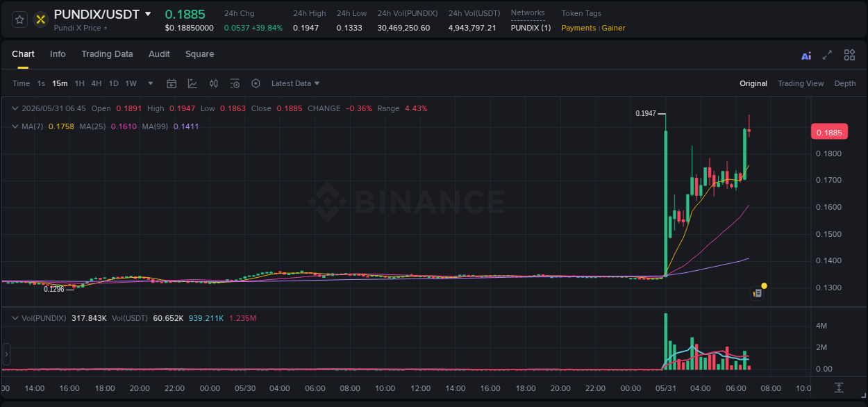Click the large green price 0.1885 header
This screenshot has height=407, width=868.
click(185, 14)
